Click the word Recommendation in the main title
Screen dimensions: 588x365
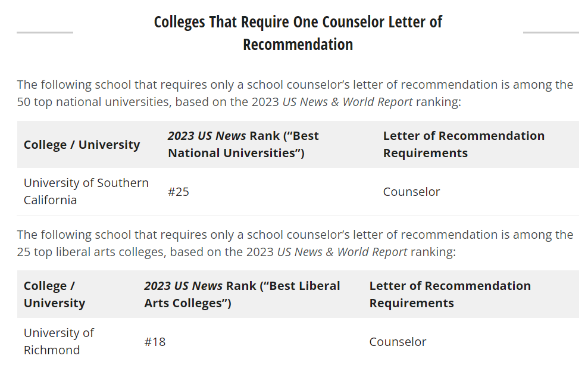pos(298,45)
